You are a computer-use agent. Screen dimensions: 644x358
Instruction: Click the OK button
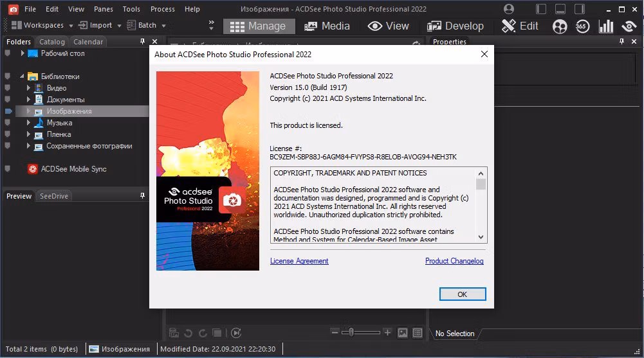pos(463,294)
